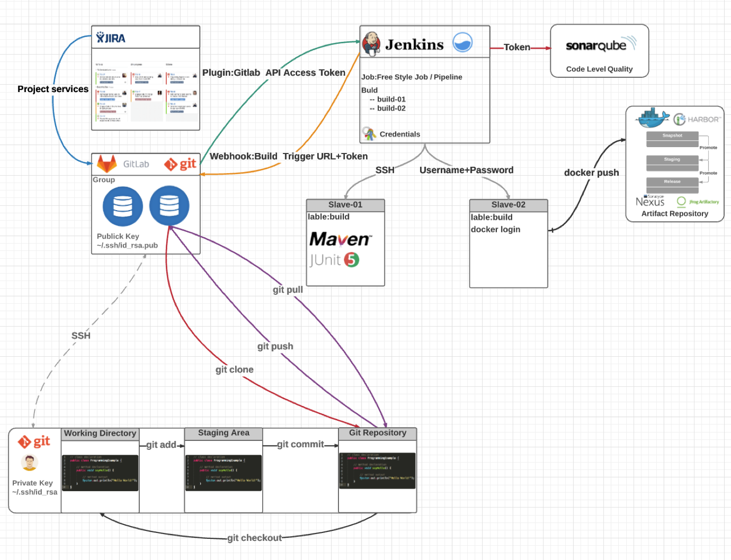This screenshot has width=731, height=560.
Task: Select the developer avatar under git logo
Action: click(x=30, y=463)
